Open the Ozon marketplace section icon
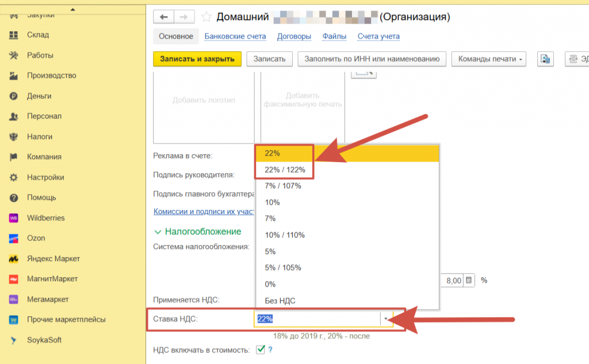 tap(14, 238)
